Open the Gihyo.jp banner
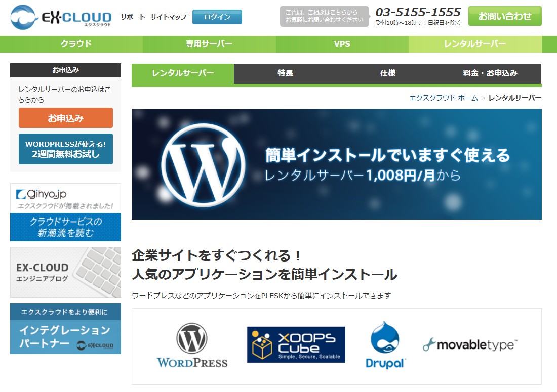Screen dimensions: 557x392 (x=65, y=212)
